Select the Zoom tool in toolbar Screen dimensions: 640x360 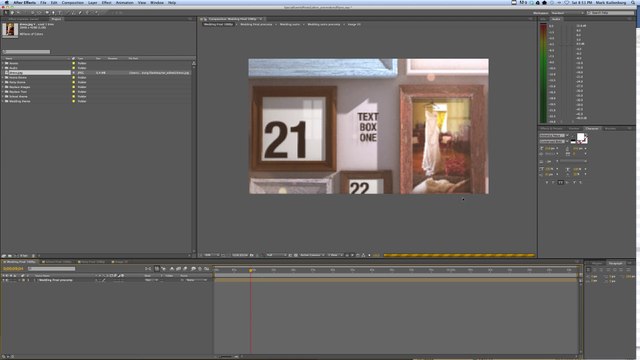[x=18, y=13]
